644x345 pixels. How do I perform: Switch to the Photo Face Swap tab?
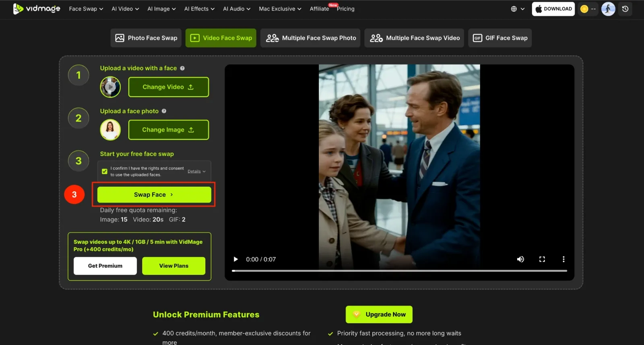tap(146, 38)
